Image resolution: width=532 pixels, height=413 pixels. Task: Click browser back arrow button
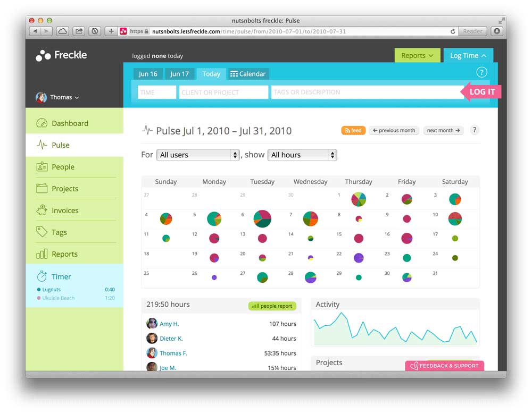pyautogui.click(x=35, y=31)
